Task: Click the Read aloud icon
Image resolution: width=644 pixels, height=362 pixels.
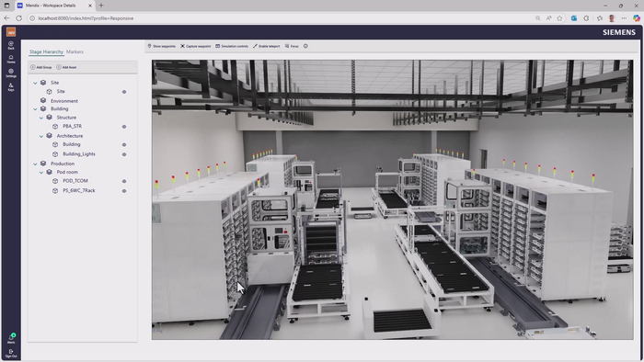Action: [x=548, y=18]
